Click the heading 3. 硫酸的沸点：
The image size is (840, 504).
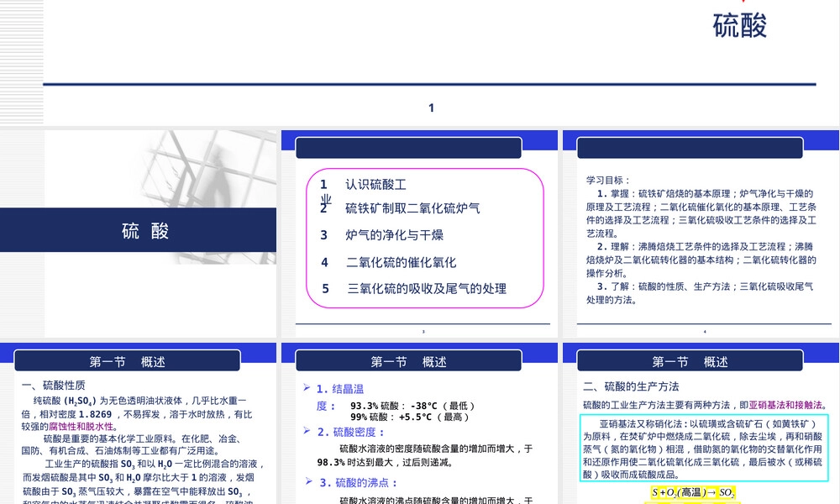359,482
